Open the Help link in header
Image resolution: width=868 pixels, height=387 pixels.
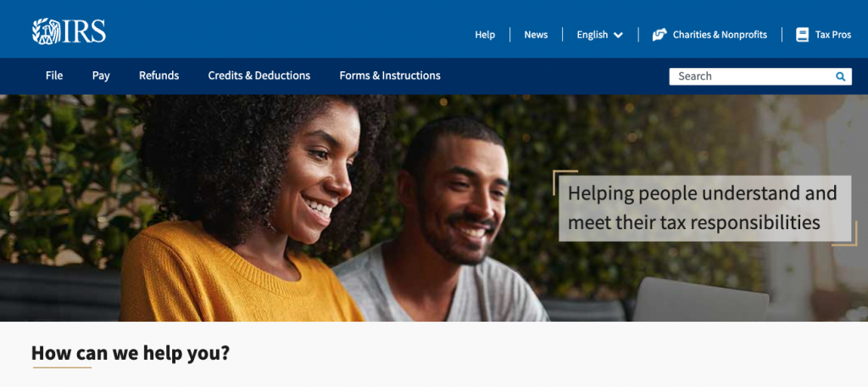(x=485, y=35)
